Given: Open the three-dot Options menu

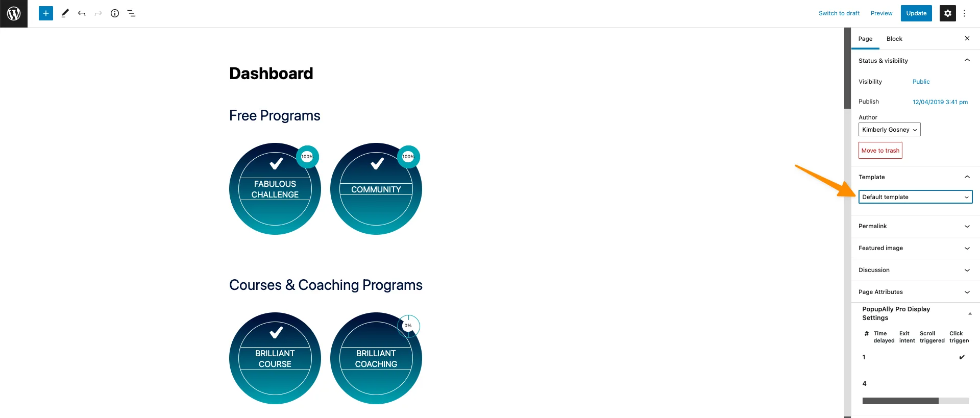Looking at the screenshot, I should [x=964, y=14].
